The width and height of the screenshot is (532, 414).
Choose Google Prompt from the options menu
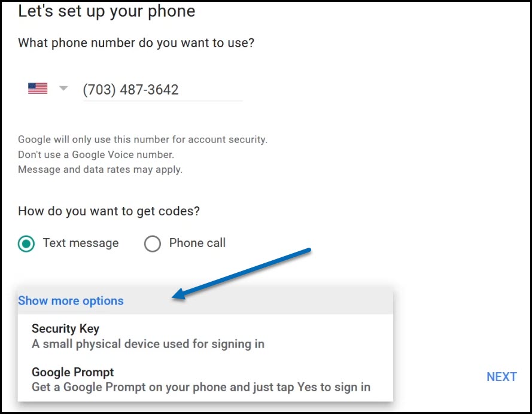pos(205,379)
